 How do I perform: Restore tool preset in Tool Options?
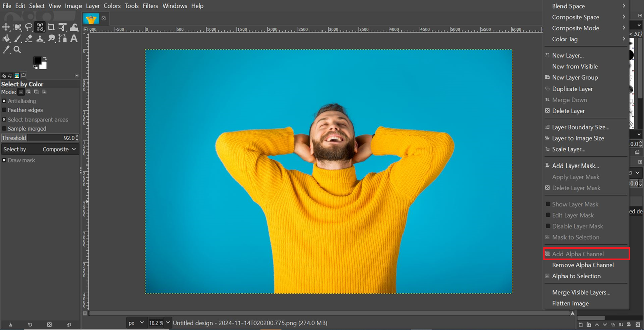tap(30, 325)
